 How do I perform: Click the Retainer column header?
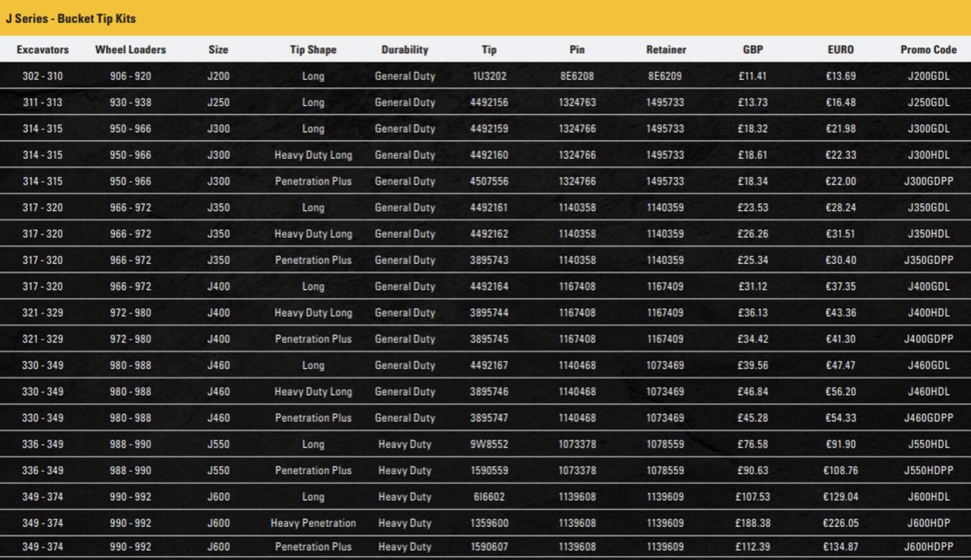(666, 50)
